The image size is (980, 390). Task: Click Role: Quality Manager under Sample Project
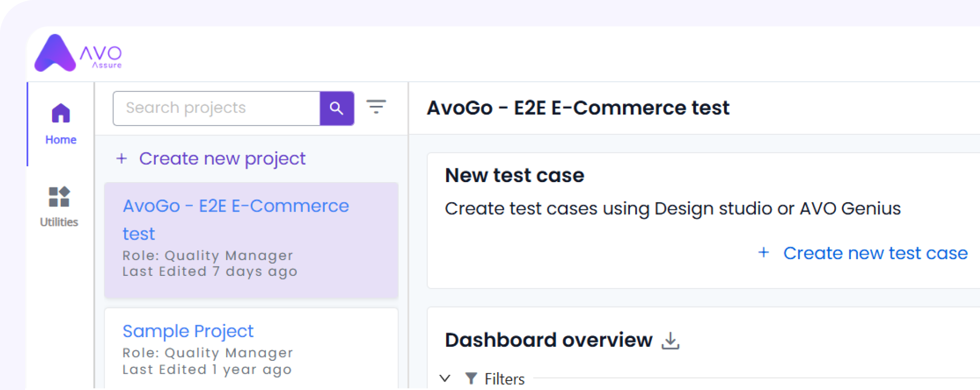tap(208, 353)
